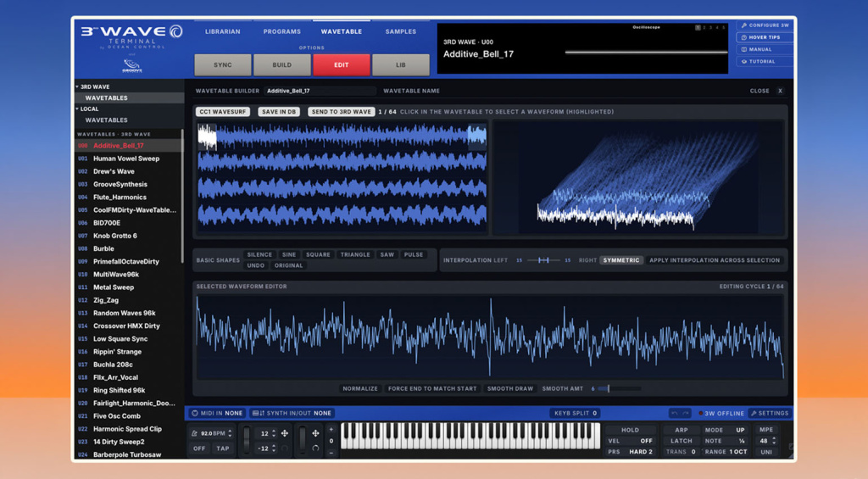Click the Settings wrench icon

[x=754, y=413]
